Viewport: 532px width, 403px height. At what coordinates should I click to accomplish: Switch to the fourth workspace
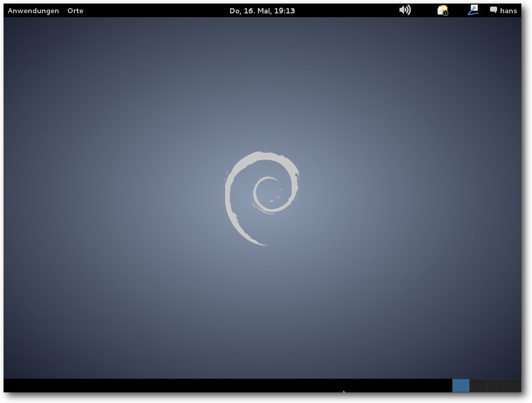[513, 386]
